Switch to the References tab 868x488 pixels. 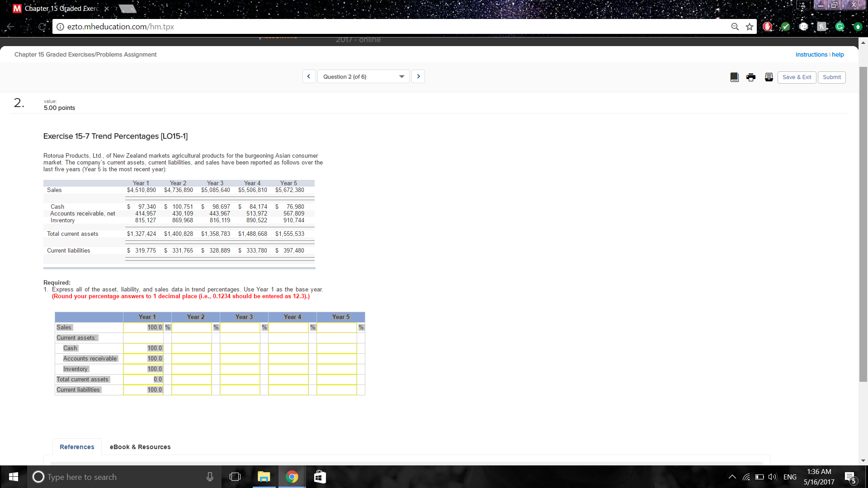[x=77, y=447]
